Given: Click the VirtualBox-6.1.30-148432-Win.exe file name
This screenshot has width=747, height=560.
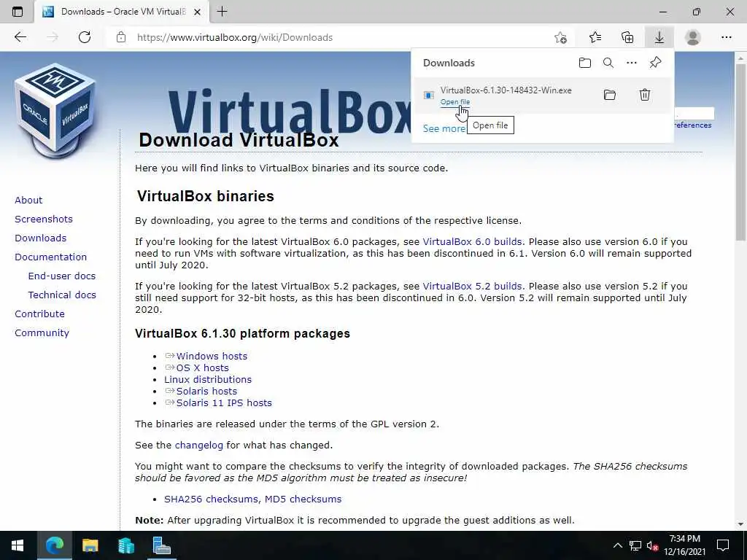Looking at the screenshot, I should coord(506,90).
